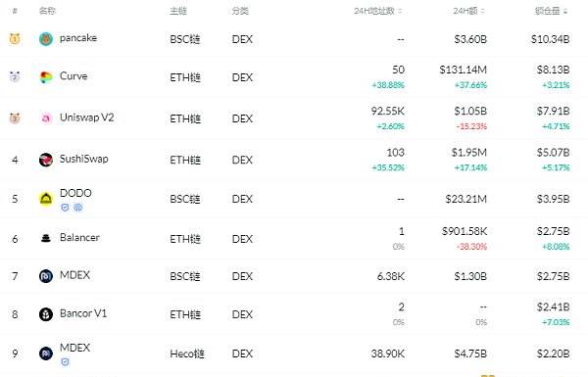Viewport: 588px width, 377px height.
Task: Click the silver rank-two medal icon
Action: [x=15, y=76]
